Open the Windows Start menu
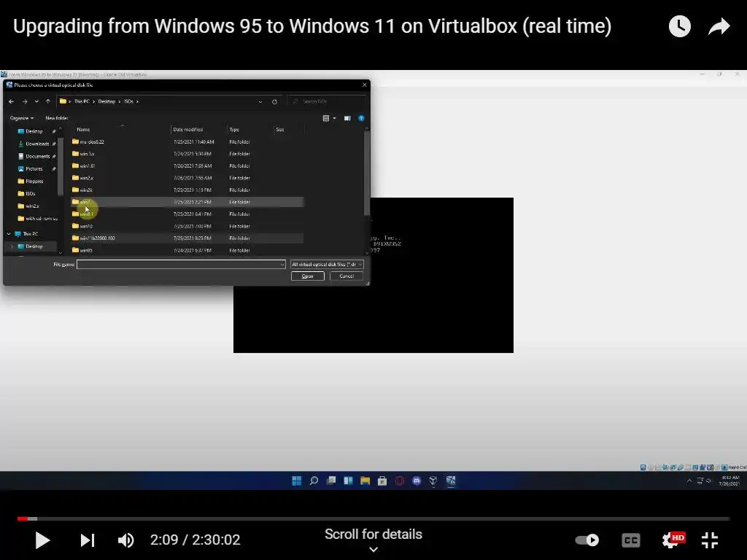 [x=296, y=481]
